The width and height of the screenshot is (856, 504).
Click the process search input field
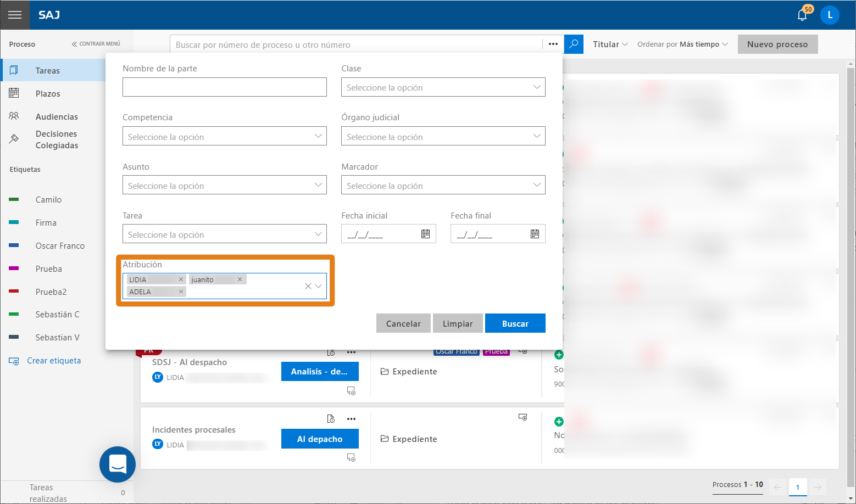tap(357, 44)
